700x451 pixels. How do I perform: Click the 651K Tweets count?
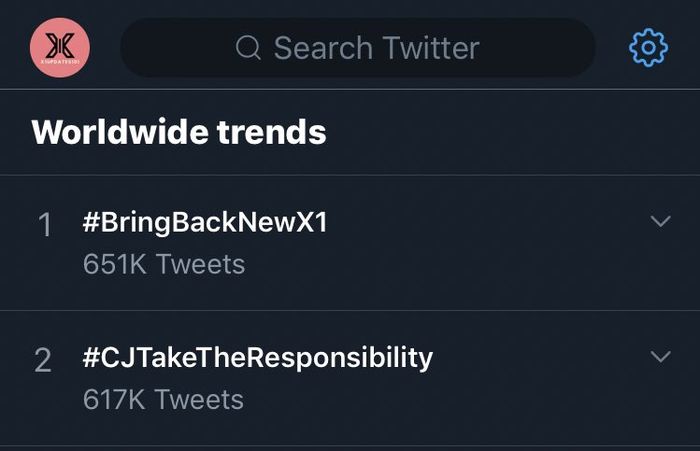tap(164, 264)
